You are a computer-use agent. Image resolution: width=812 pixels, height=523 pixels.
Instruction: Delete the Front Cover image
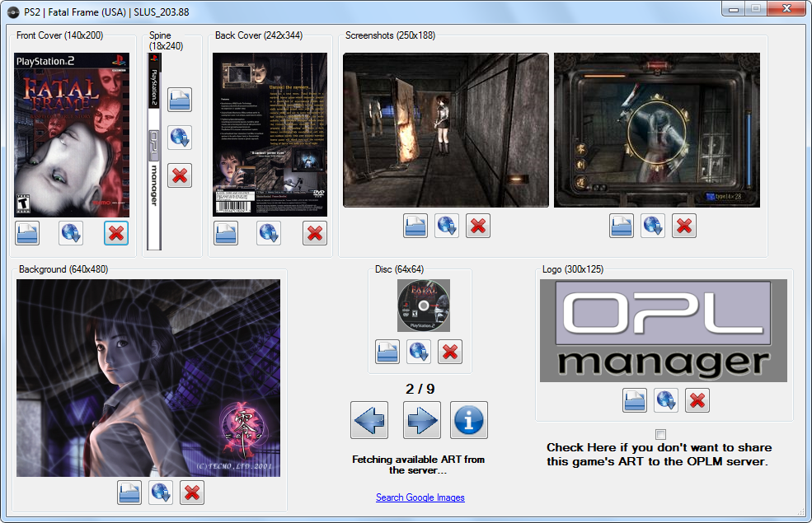(116, 233)
